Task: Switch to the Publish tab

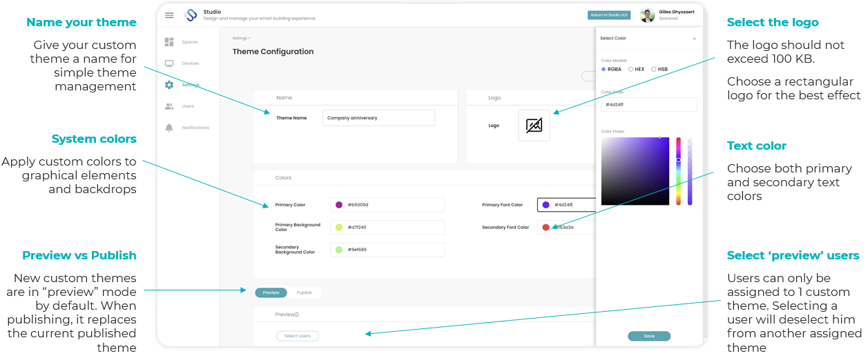Action: 305,292
